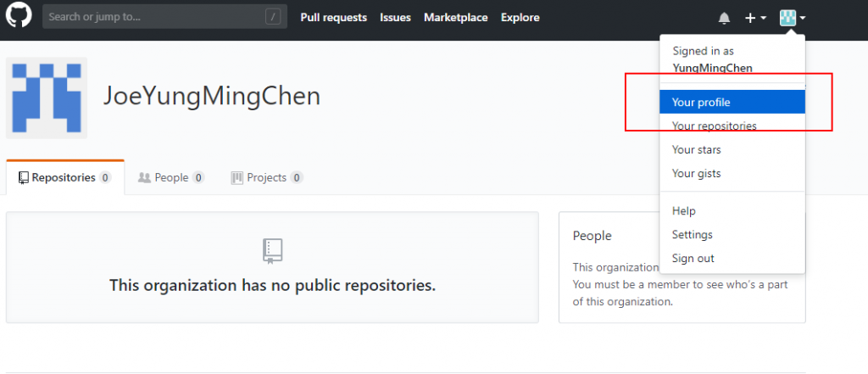Image resolution: width=868 pixels, height=374 pixels.
Task: Open Your stars from user menu
Action: pyautogui.click(x=732, y=149)
